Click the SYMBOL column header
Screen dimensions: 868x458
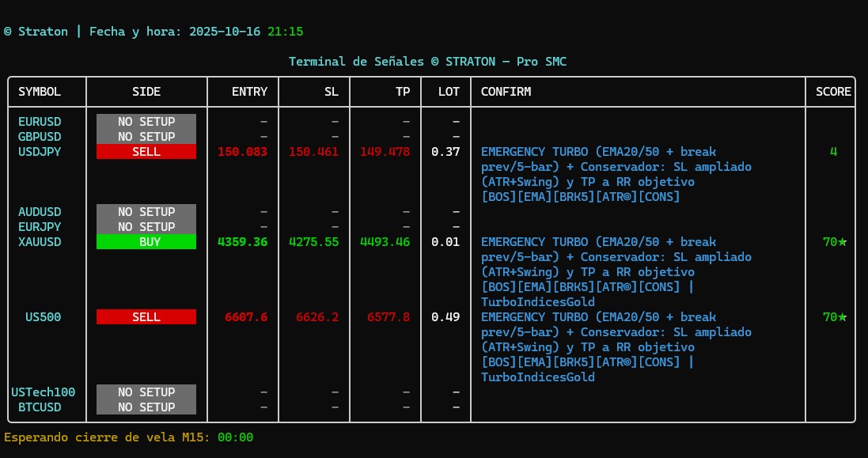pos(40,92)
